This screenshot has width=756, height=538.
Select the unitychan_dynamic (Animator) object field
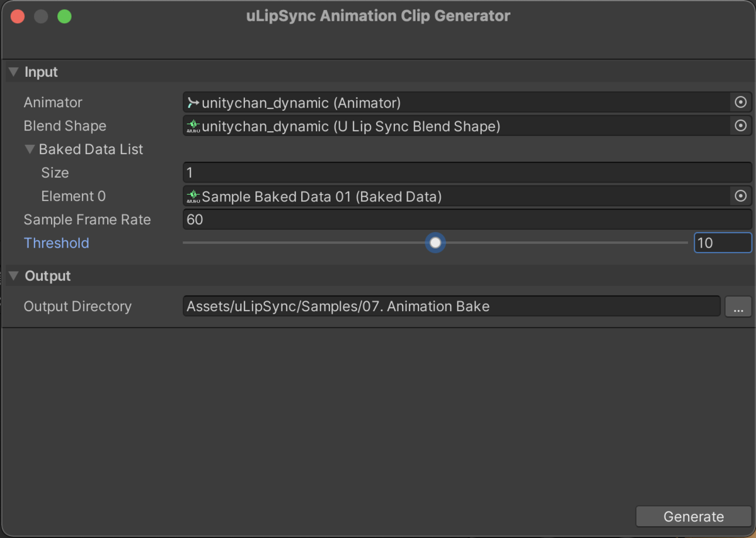click(467, 102)
